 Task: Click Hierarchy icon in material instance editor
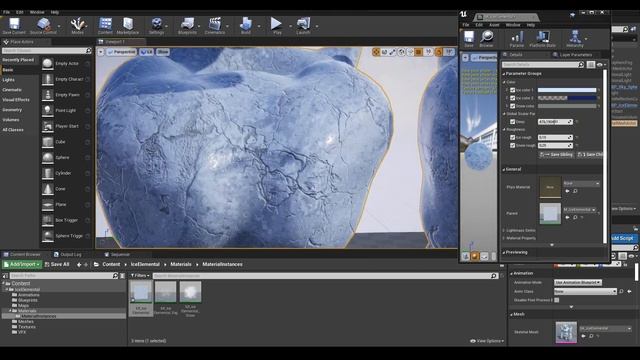click(575, 39)
